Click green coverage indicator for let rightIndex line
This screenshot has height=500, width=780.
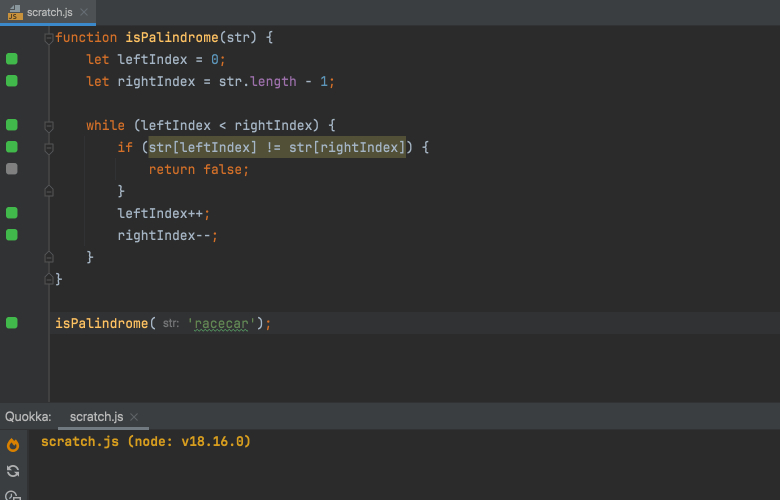pyautogui.click(x=12, y=81)
